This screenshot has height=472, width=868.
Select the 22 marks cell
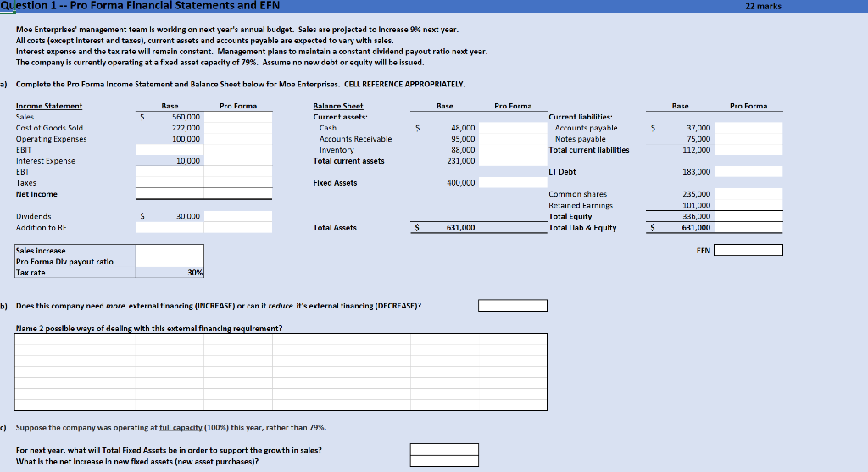point(764,6)
